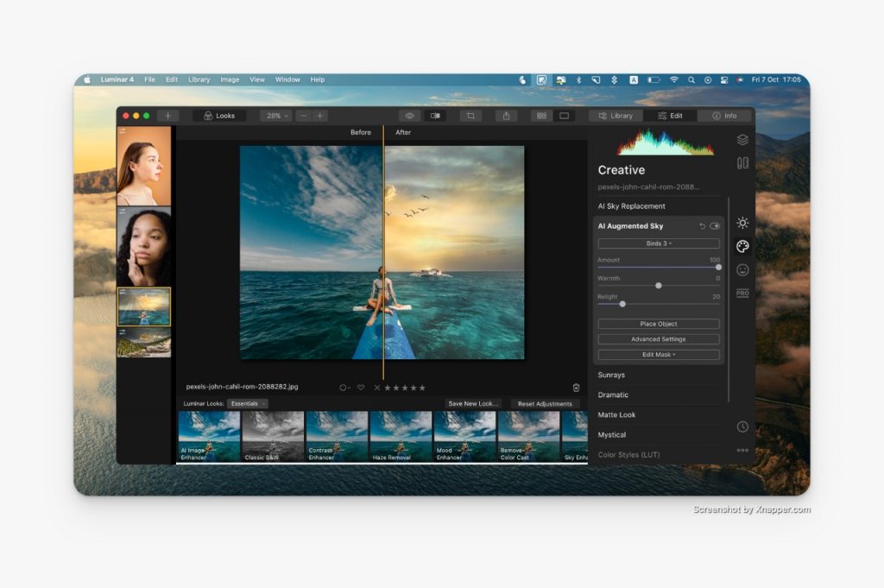Click the share/export icon
884x588 pixels.
(506, 116)
